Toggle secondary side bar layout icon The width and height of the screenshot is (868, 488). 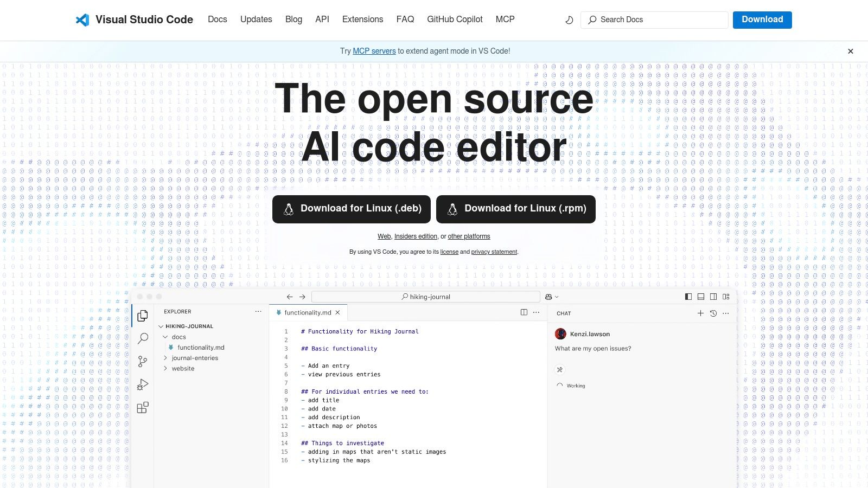(713, 297)
